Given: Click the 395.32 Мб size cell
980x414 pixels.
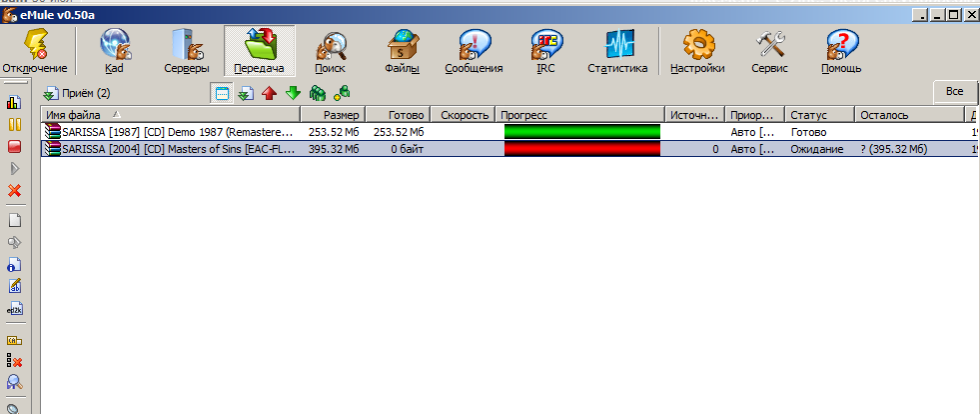Looking at the screenshot, I should (x=334, y=149).
